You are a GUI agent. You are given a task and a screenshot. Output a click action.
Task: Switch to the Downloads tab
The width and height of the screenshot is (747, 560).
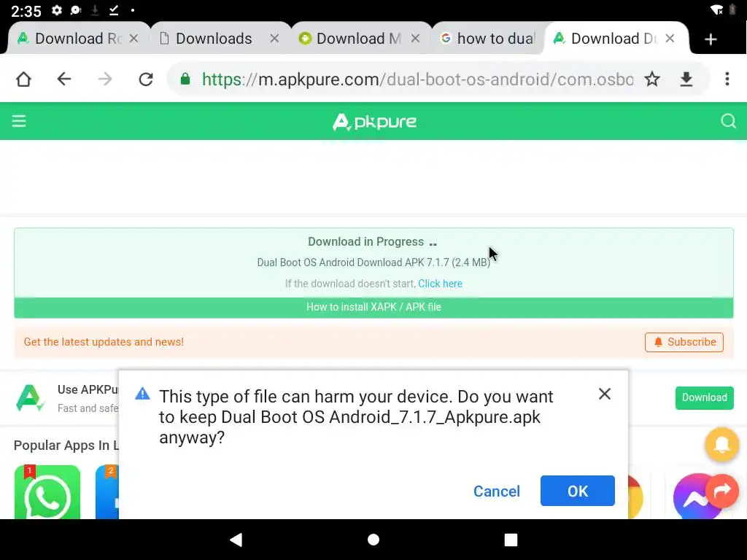point(214,39)
